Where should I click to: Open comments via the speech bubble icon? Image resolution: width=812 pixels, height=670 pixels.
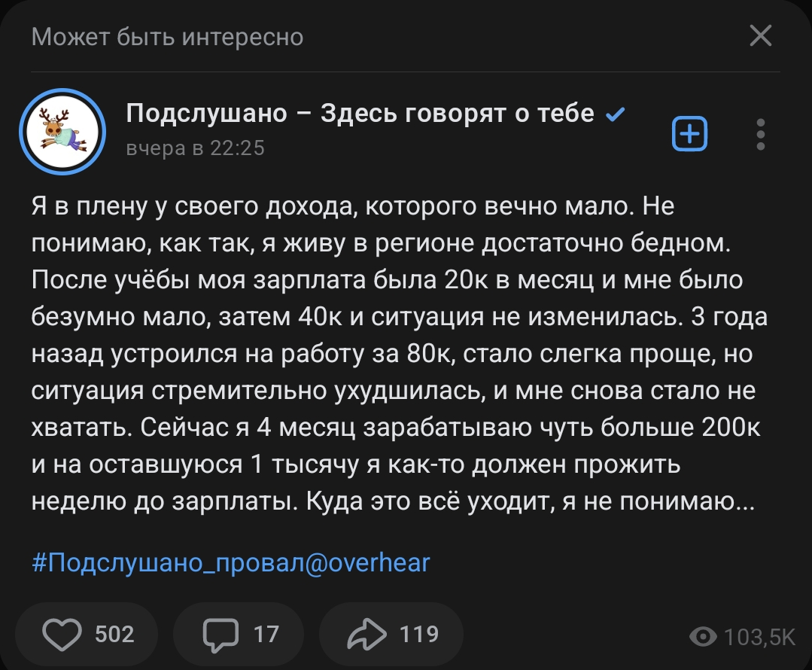click(x=220, y=635)
